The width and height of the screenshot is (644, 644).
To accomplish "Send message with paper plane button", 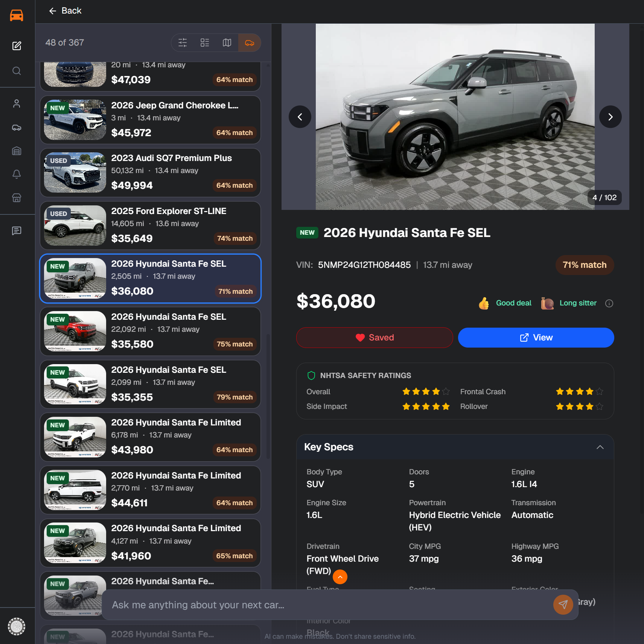I will (x=563, y=605).
